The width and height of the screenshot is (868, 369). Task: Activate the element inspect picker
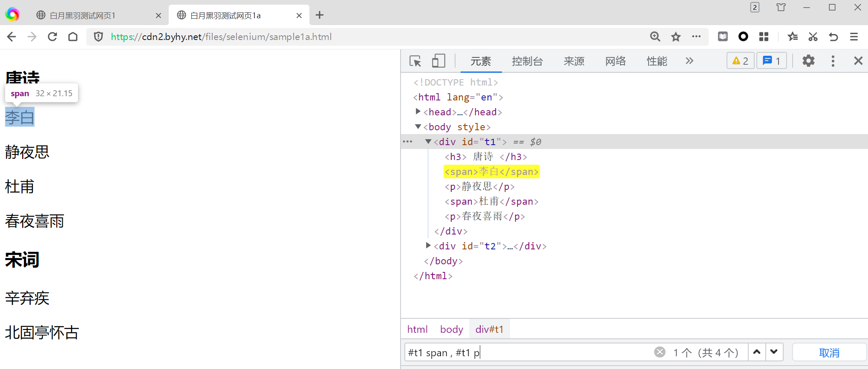pyautogui.click(x=415, y=61)
